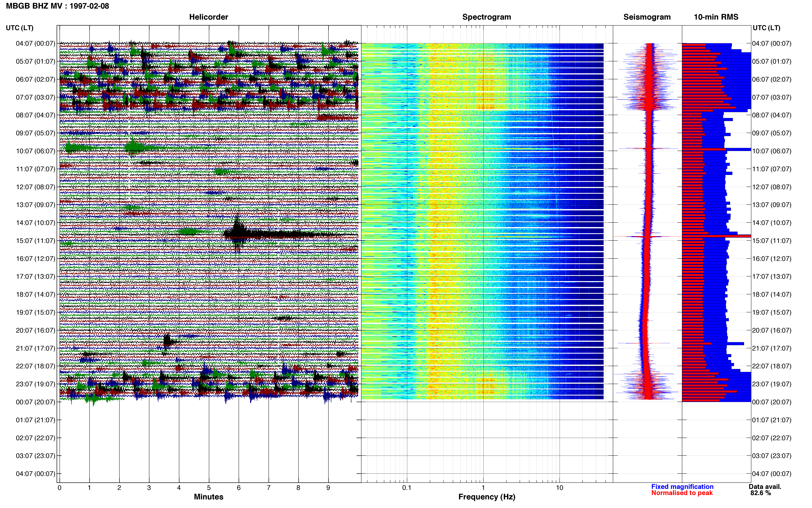Click the left 14:07 (10:07) time label

point(35,223)
